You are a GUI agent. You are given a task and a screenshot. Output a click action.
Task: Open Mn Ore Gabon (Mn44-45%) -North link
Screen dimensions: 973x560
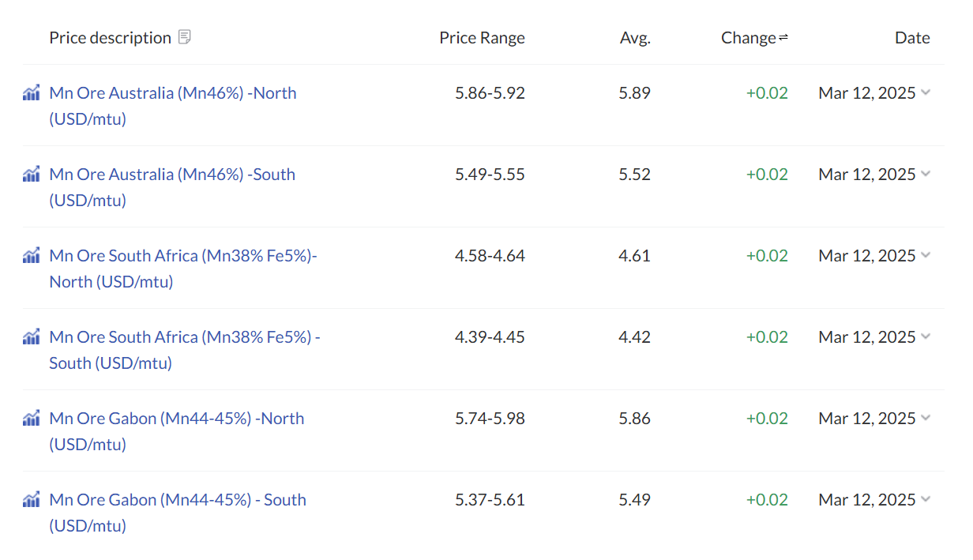coord(177,431)
